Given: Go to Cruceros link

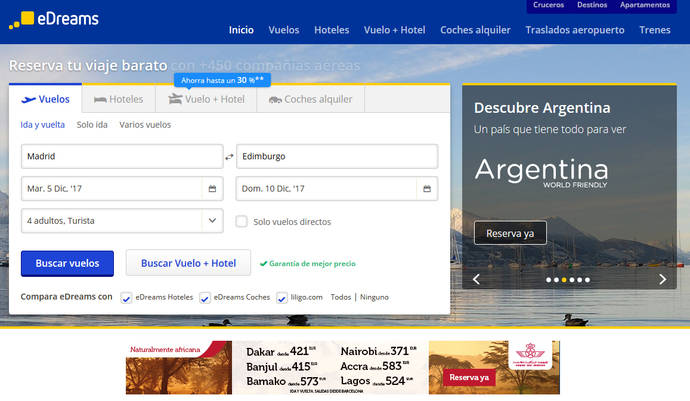Looking at the screenshot, I should pyautogui.click(x=548, y=5).
